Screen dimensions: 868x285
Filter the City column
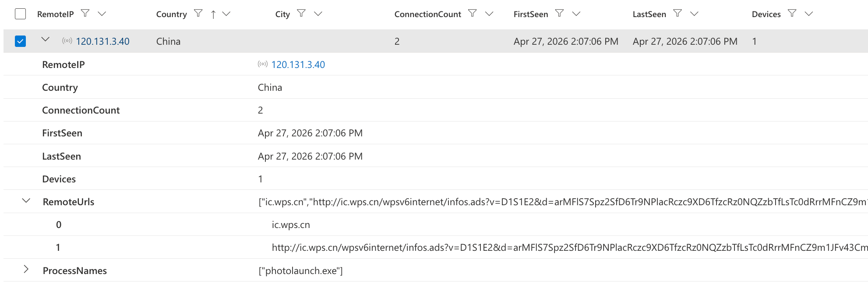pos(301,13)
